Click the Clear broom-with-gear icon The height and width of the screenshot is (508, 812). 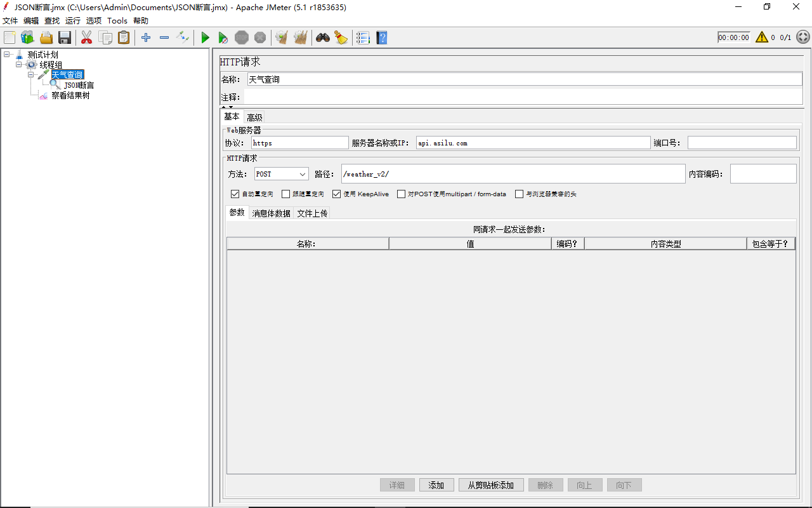(x=282, y=37)
